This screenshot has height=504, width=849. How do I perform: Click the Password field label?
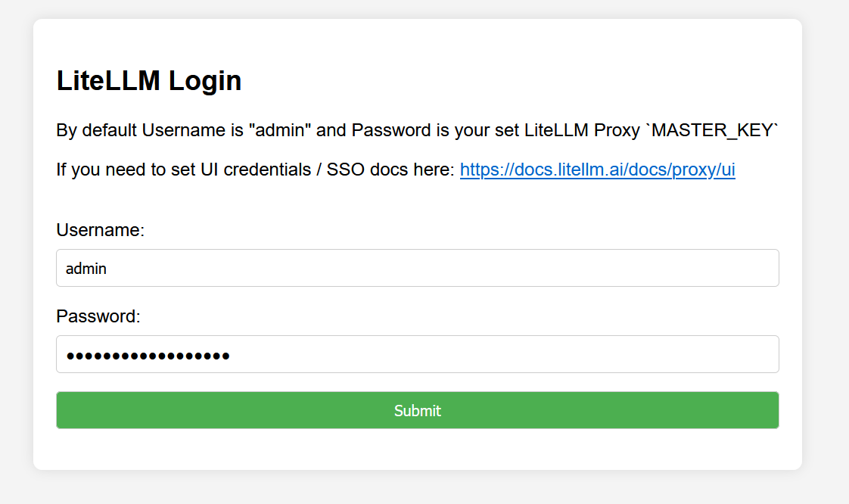(98, 316)
